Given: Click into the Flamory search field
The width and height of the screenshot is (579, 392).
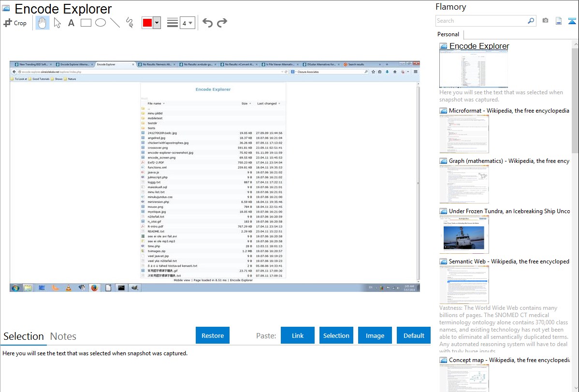Looking at the screenshot, I should (481, 21).
